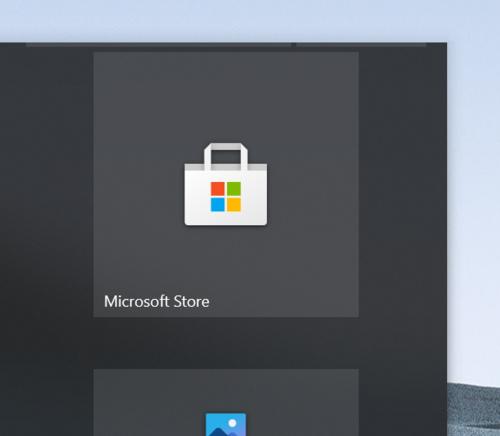Screen dimensions: 500x436
Task: Click the blue square of the Microsoft logo
Action: pos(217,205)
